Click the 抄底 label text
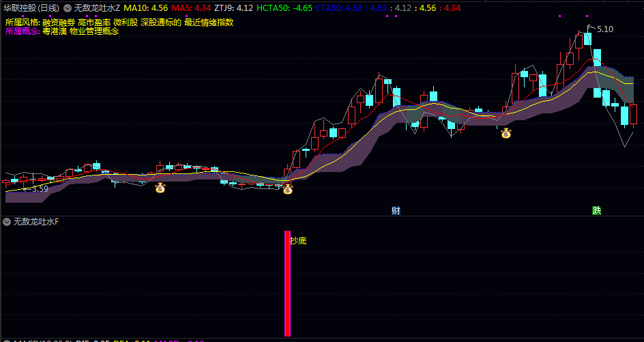This screenshot has height=342, width=644. pyautogui.click(x=299, y=241)
